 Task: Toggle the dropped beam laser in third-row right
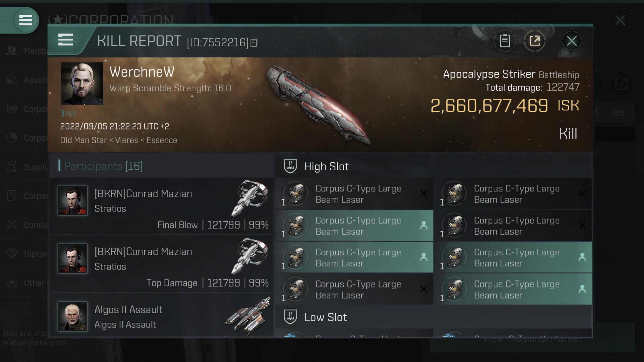click(513, 257)
